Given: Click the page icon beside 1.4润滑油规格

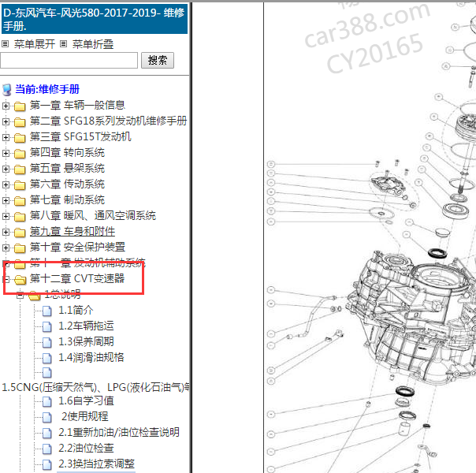Looking at the screenshot, I should coord(46,358).
